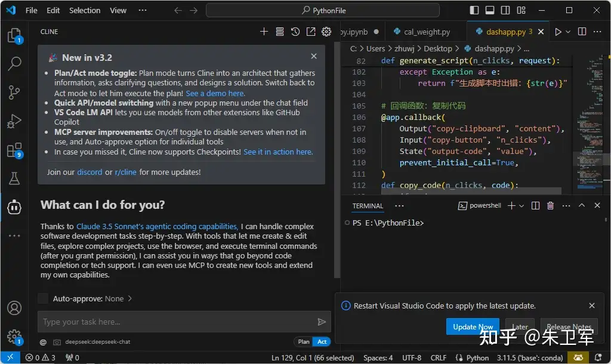Open the Explorer view in activity bar
This screenshot has width=611, height=364.
(14, 35)
